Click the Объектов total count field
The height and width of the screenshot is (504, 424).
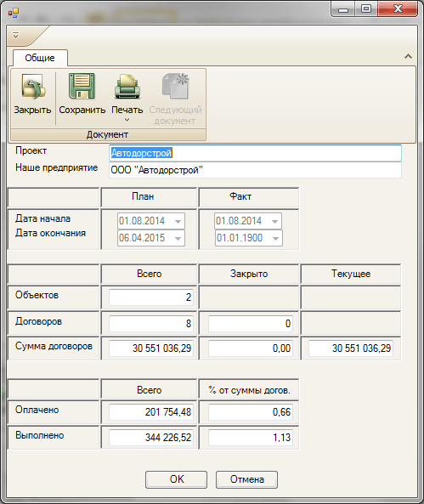tap(151, 297)
